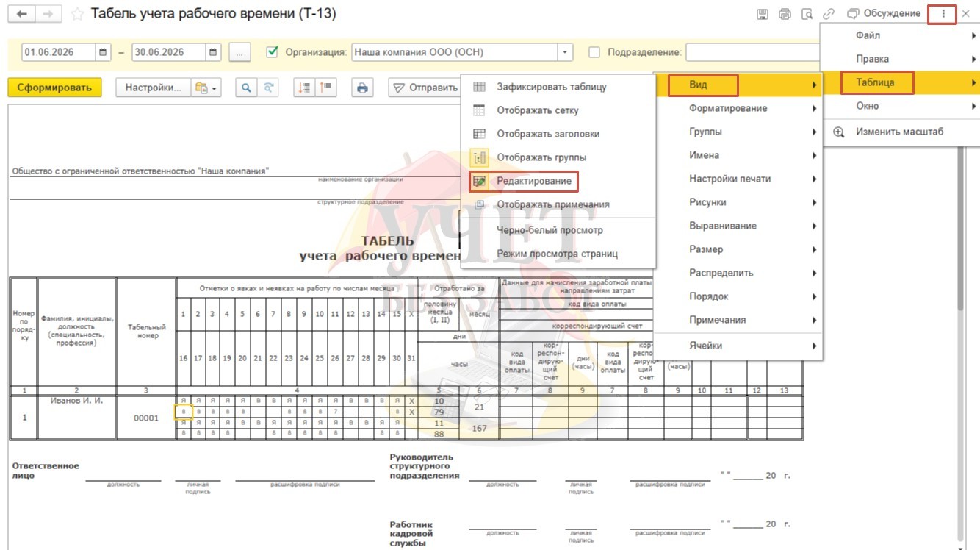Uncheck the Организация checkbox
The image size is (980, 550).
pyautogui.click(x=273, y=52)
